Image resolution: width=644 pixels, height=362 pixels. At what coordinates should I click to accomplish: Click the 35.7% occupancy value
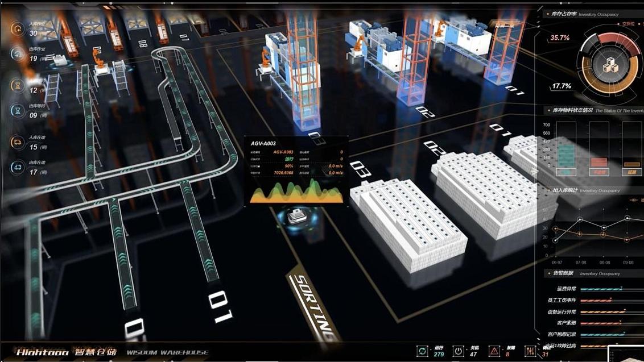coord(560,38)
